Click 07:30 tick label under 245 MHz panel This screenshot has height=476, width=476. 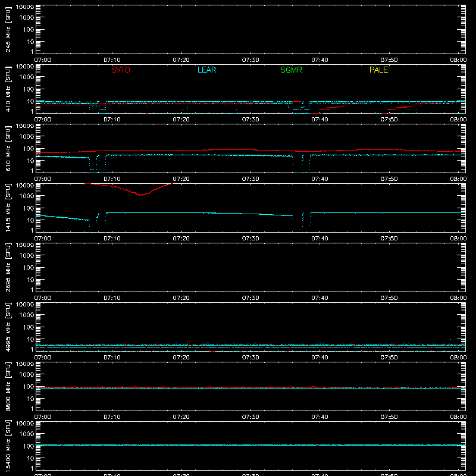click(x=250, y=60)
